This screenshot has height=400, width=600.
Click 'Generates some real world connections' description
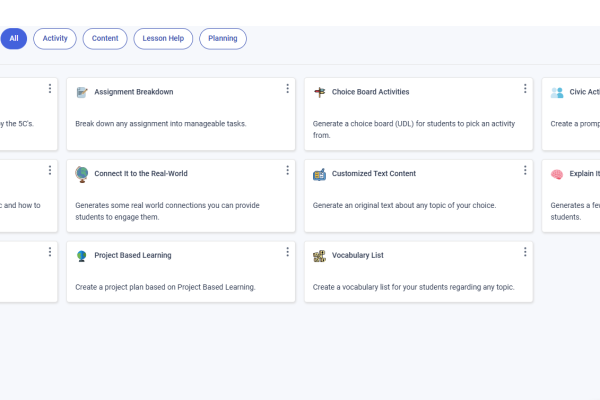[167, 211]
